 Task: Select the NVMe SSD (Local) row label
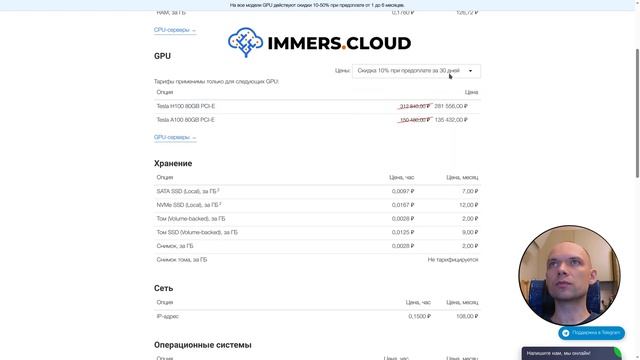click(189, 205)
